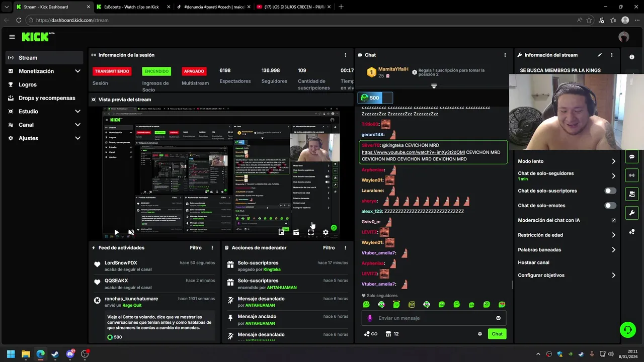Image resolution: width=644 pixels, height=362 pixels.
Task: Open Restricción de edad chevron
Action: [613, 235]
